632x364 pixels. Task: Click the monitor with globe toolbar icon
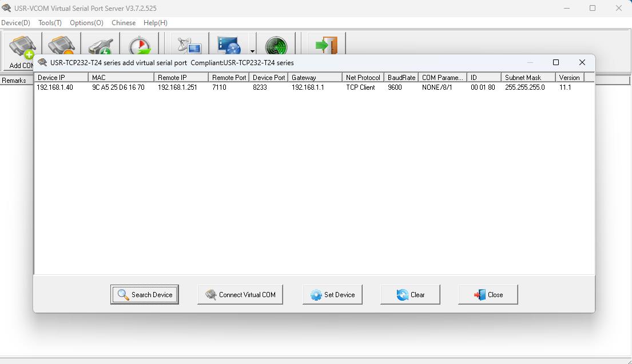point(229,45)
